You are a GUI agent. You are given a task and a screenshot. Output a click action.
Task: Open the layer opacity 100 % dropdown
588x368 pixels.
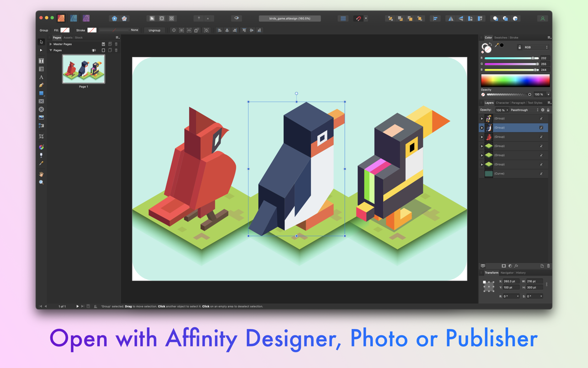tap(502, 110)
